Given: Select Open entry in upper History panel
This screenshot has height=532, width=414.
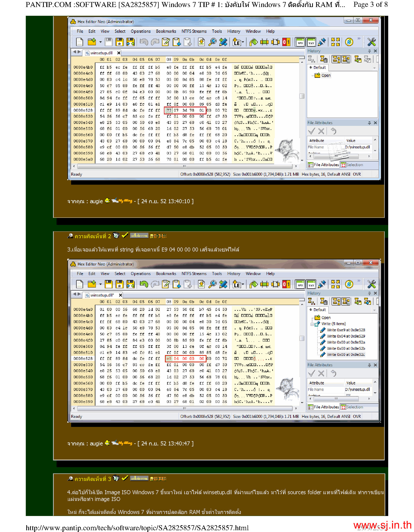Looking at the screenshot, I should (326, 75).
